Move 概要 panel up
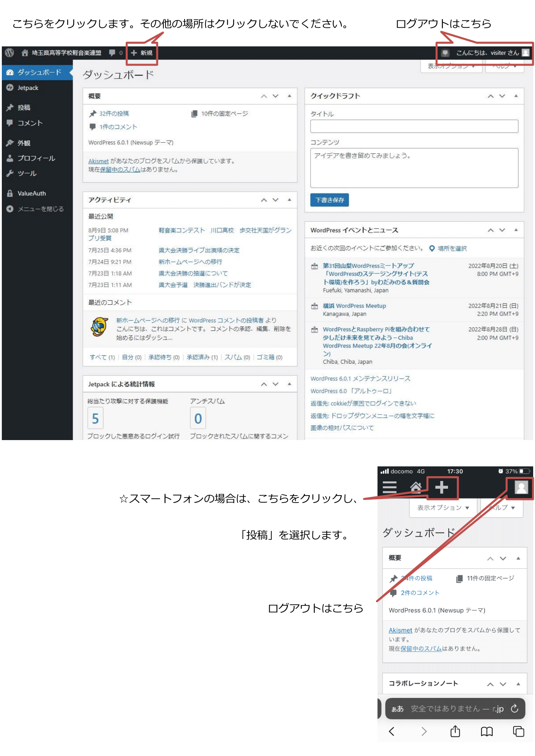 (264, 96)
